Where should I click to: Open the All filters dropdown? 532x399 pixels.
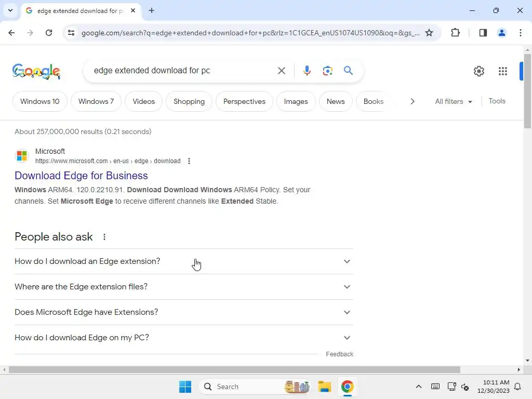click(453, 101)
